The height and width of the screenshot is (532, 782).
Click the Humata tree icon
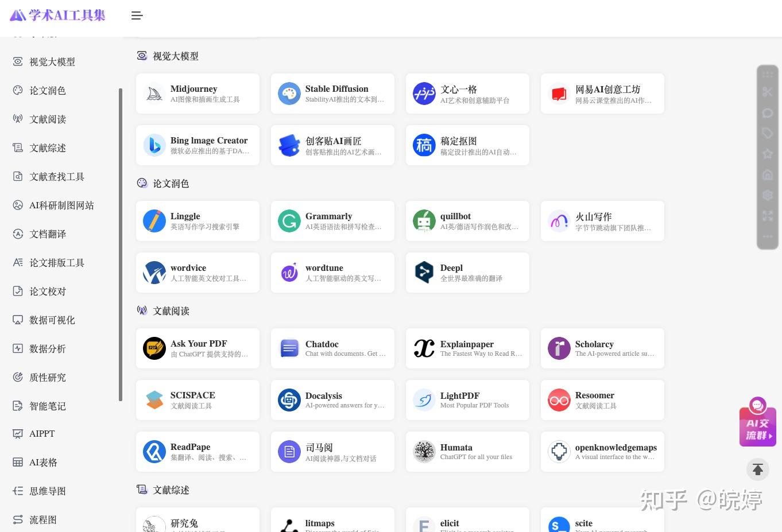424,452
